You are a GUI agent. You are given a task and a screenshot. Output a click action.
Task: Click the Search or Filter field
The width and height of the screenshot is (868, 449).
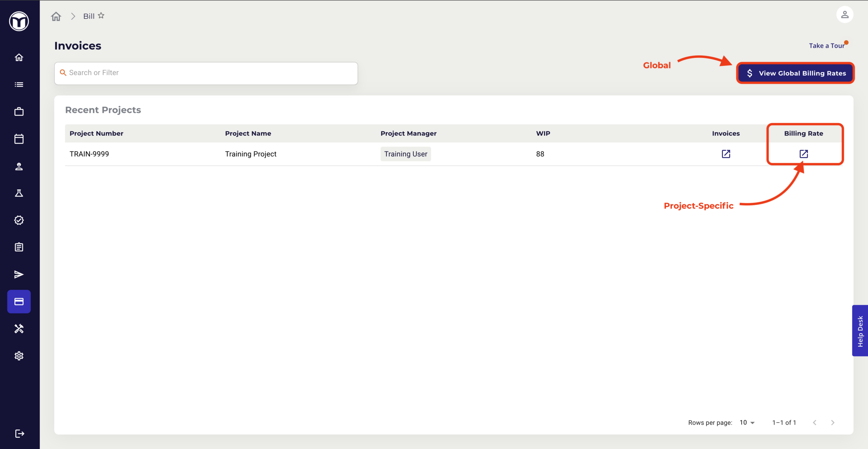(x=206, y=73)
